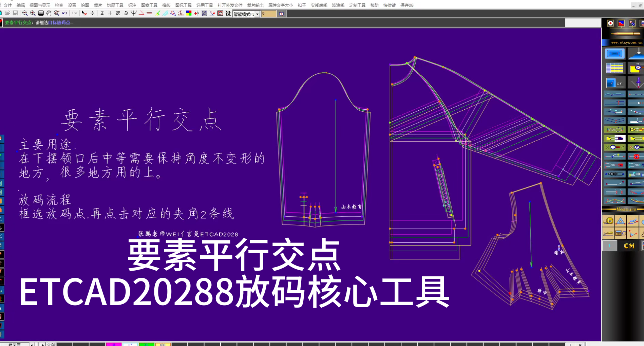Click the highlighted yellow grading tool in right panel
Screen dimensions: 644x346
(614, 138)
